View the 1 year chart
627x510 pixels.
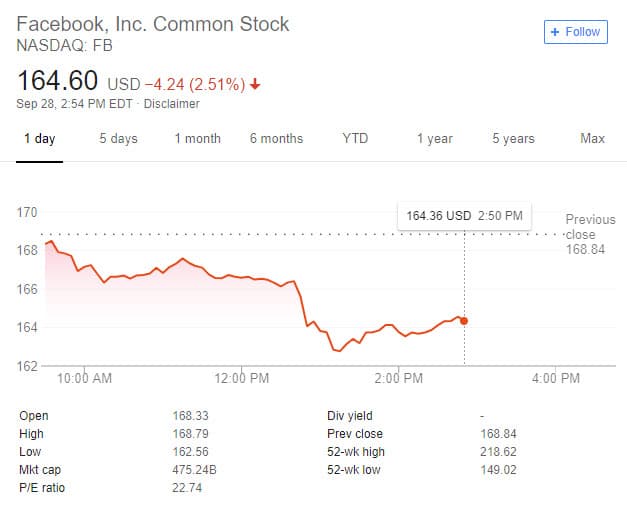[x=434, y=139]
